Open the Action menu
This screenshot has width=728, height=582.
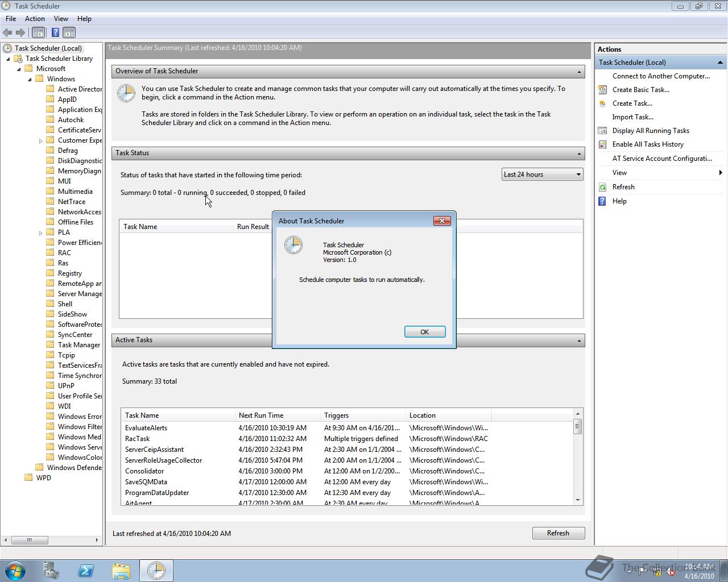coord(35,19)
